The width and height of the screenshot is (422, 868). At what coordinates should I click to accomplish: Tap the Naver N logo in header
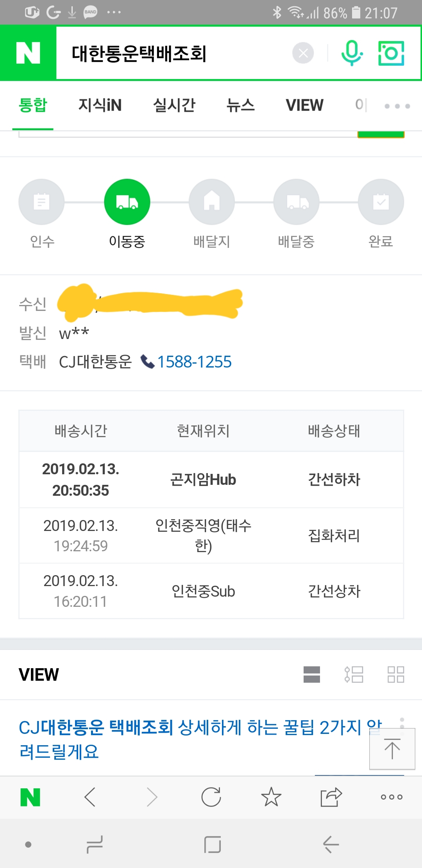[x=28, y=53]
